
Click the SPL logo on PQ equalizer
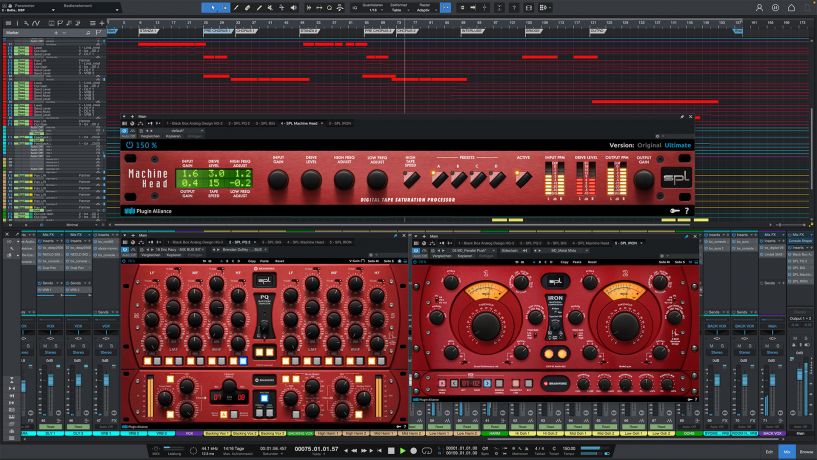pyautogui.click(x=265, y=280)
